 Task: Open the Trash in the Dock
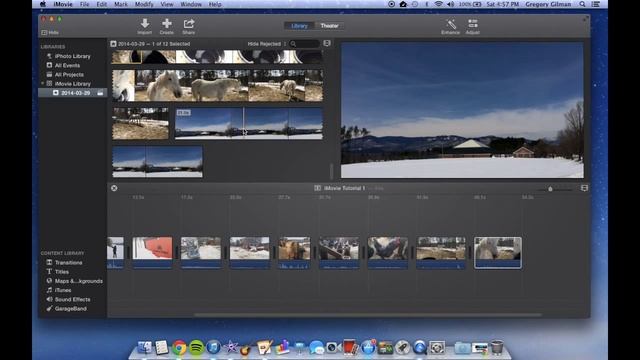pos(497,347)
